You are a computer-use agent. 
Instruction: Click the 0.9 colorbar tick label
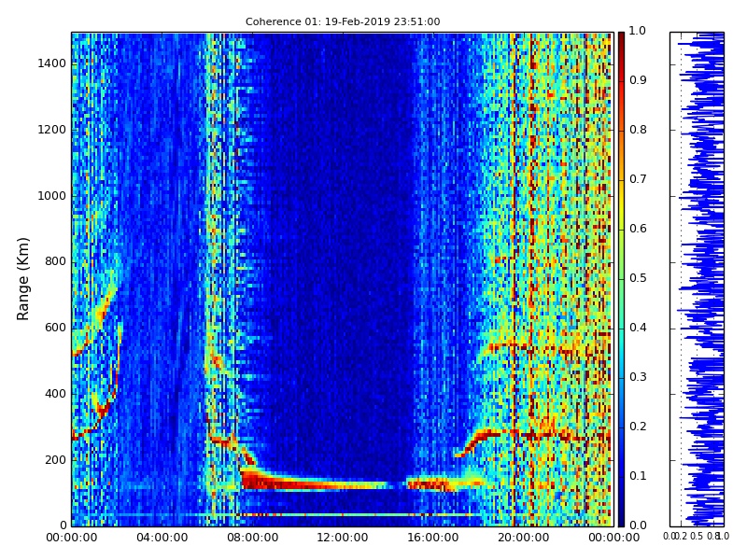(x=638, y=80)
